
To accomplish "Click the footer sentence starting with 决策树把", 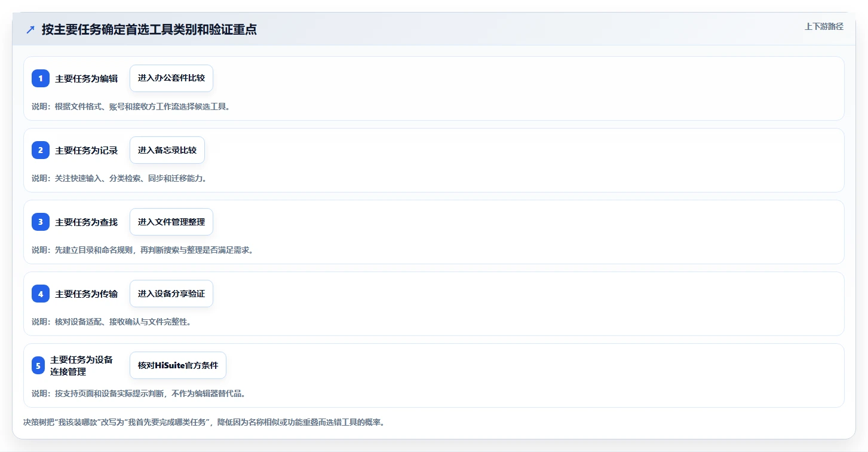I will (x=204, y=422).
